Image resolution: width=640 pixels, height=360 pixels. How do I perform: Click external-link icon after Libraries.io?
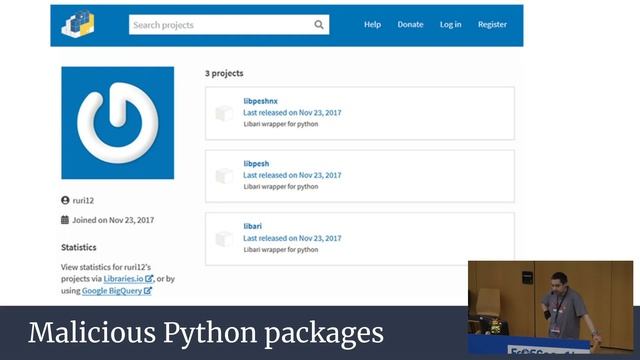pos(149,278)
